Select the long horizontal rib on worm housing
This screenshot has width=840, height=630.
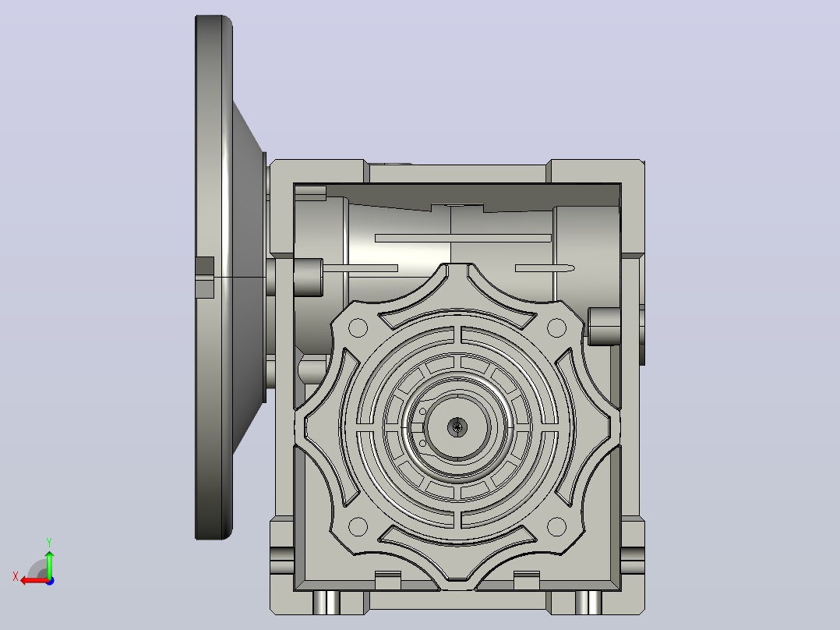coord(463,238)
